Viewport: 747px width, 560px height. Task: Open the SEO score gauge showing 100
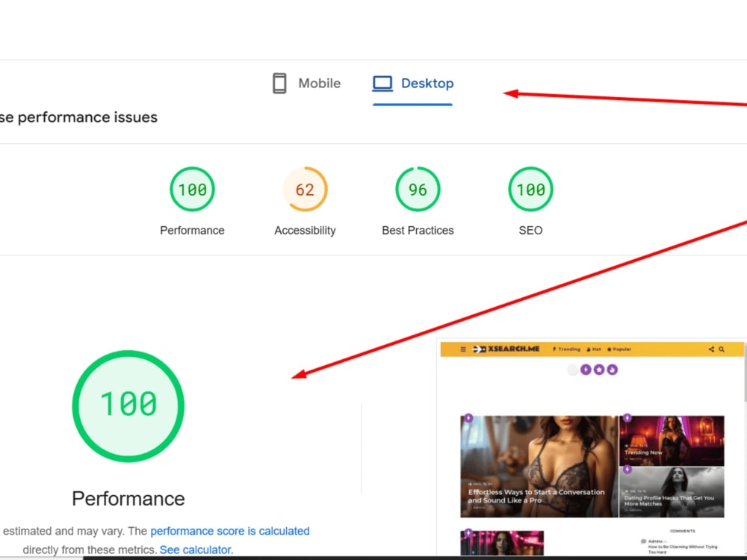530,189
